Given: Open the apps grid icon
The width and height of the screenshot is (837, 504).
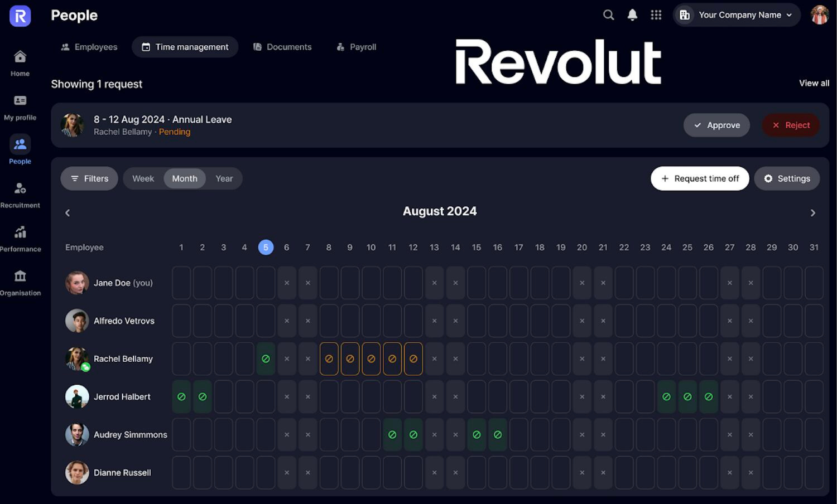Looking at the screenshot, I should click(656, 15).
